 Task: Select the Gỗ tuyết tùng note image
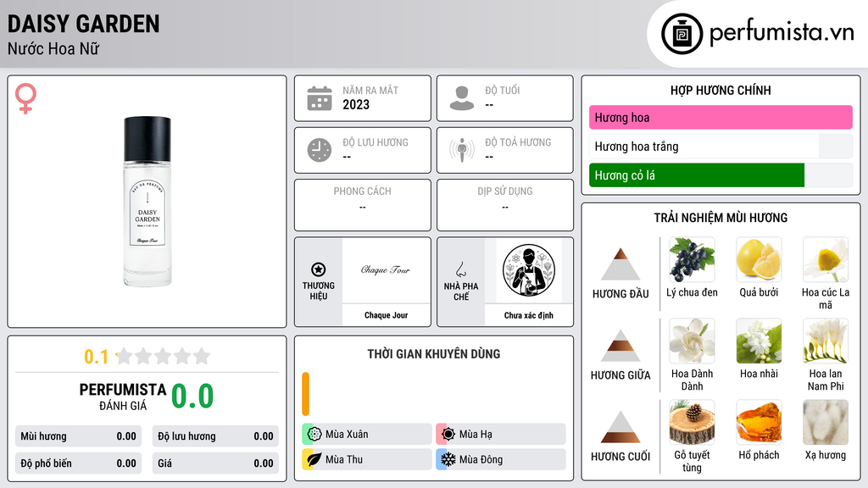[x=692, y=422]
